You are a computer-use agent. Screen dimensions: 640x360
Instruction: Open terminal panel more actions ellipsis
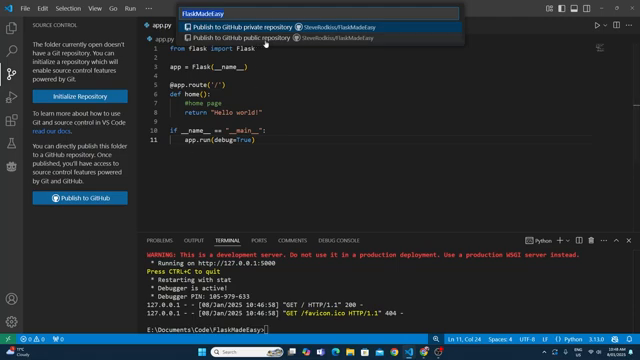pyautogui.click(x=604, y=240)
